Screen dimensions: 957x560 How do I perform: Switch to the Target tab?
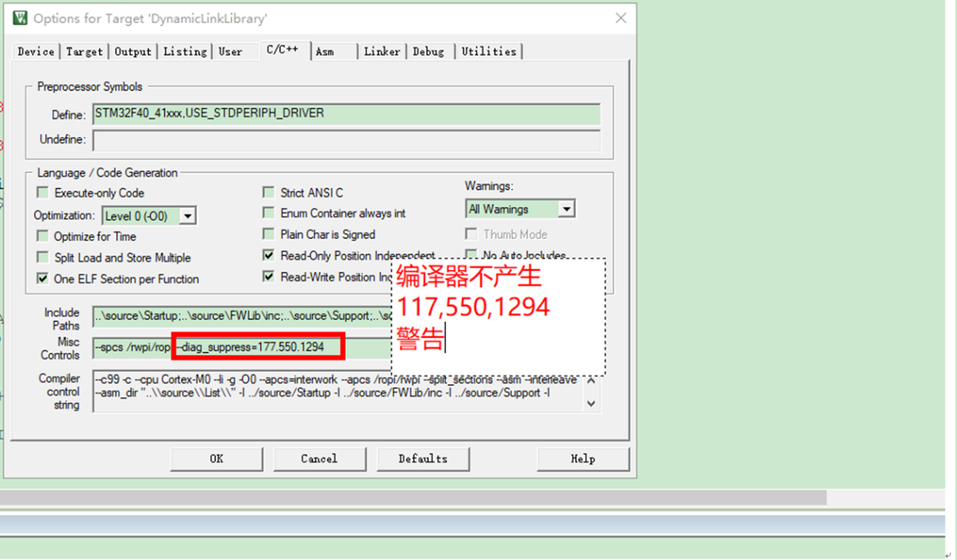[84, 52]
